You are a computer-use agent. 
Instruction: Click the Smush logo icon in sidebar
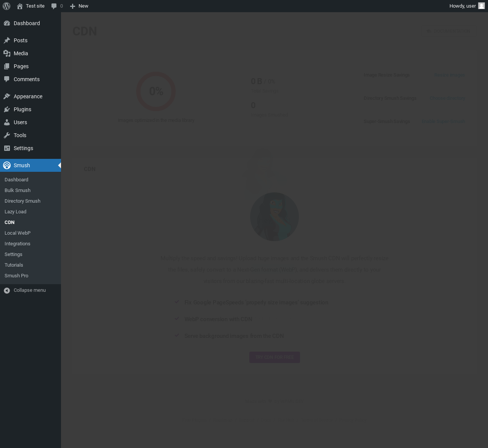(7, 165)
